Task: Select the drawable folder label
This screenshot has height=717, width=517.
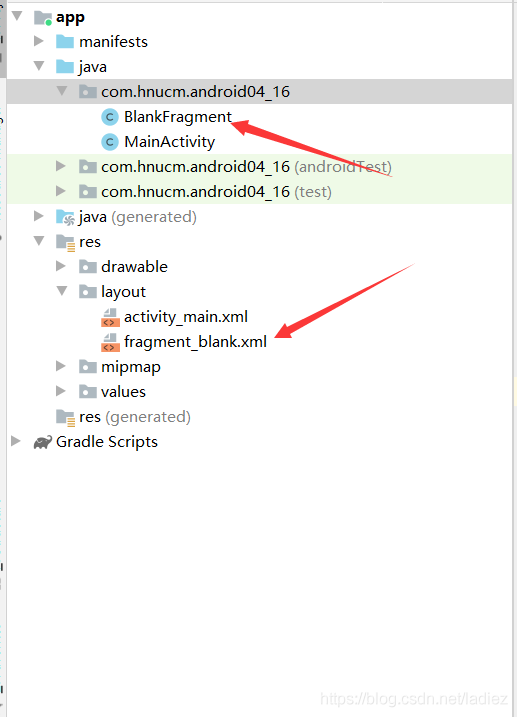Action: tap(134, 267)
